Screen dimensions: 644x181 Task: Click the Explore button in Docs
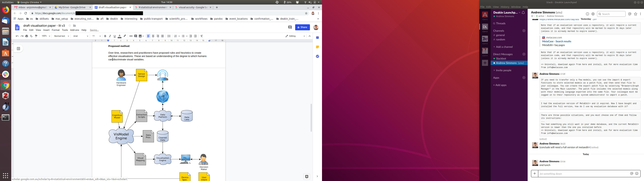307,176
